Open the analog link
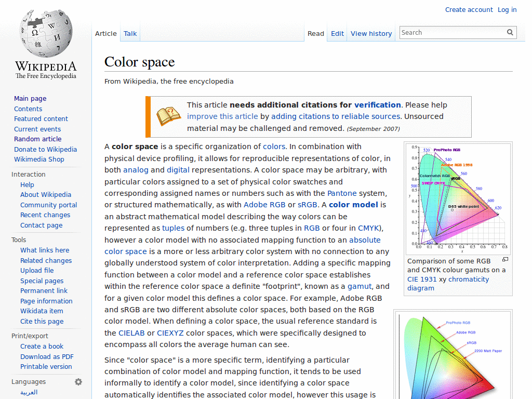The image size is (532, 399). click(x=136, y=170)
